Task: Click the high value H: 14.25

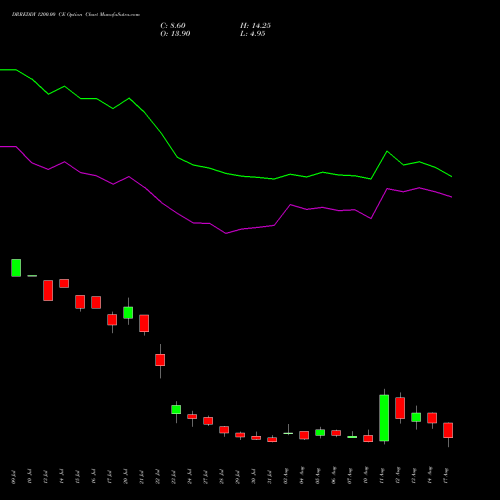Action: click(255, 26)
